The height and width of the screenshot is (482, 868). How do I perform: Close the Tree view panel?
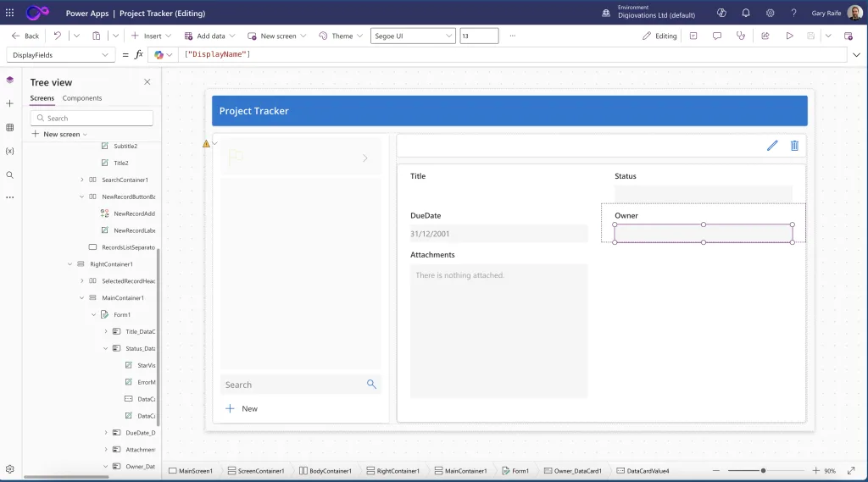click(x=147, y=82)
